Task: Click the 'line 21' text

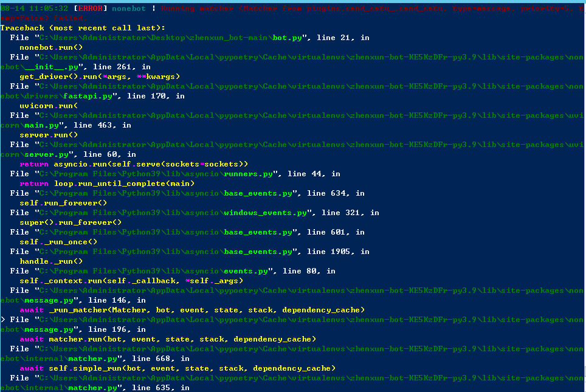Action: tap(333, 38)
